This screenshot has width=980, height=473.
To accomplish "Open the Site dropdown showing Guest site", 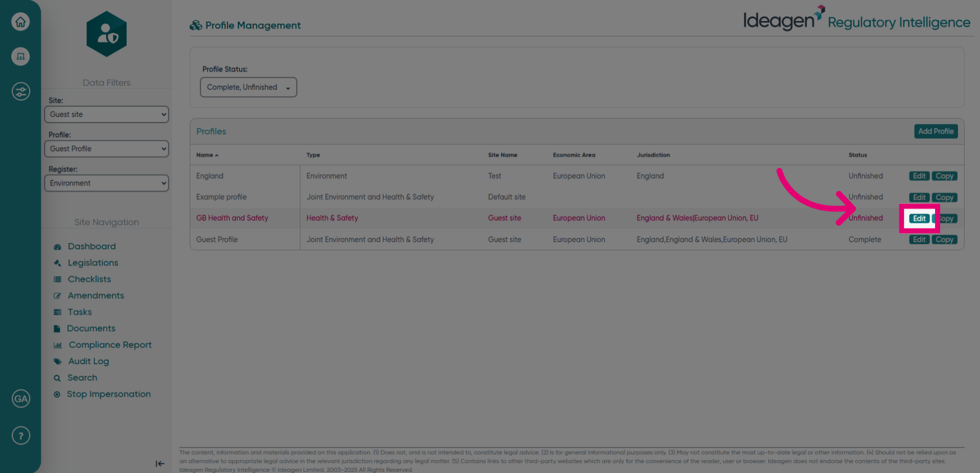I will [107, 114].
